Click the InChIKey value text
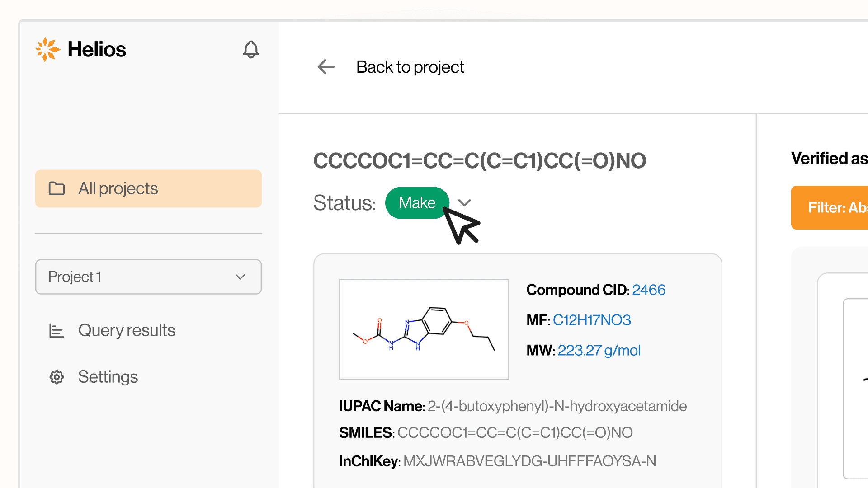 tap(529, 461)
